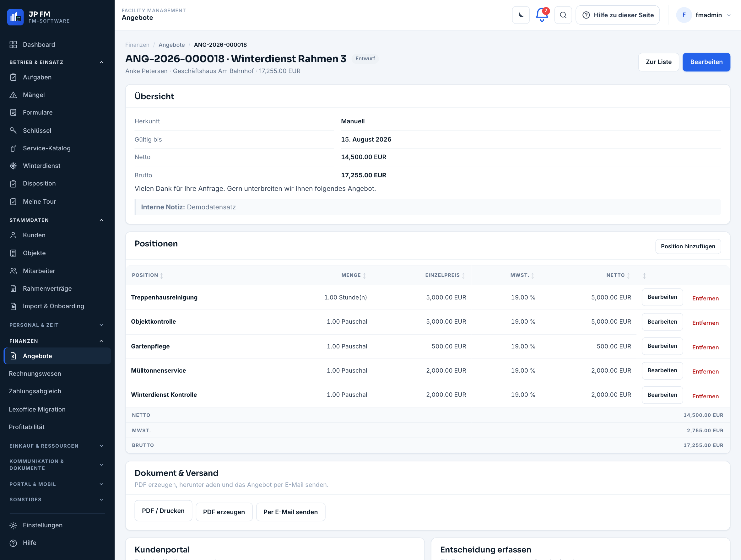Open Lexoffice Migration in the sidebar

[37, 409]
